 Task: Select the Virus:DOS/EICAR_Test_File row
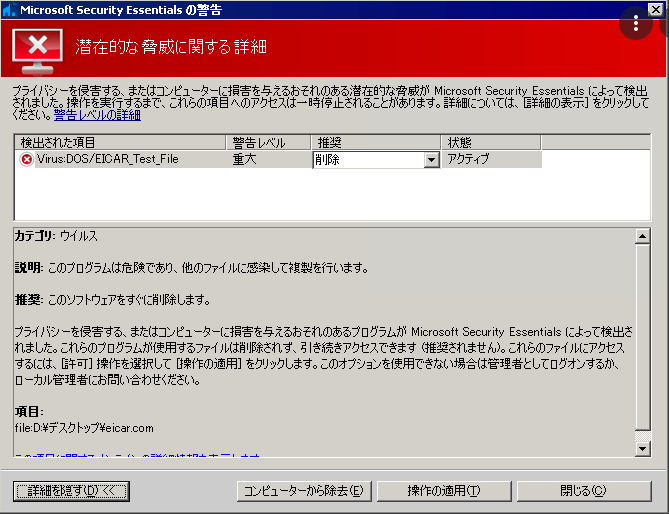pos(279,160)
